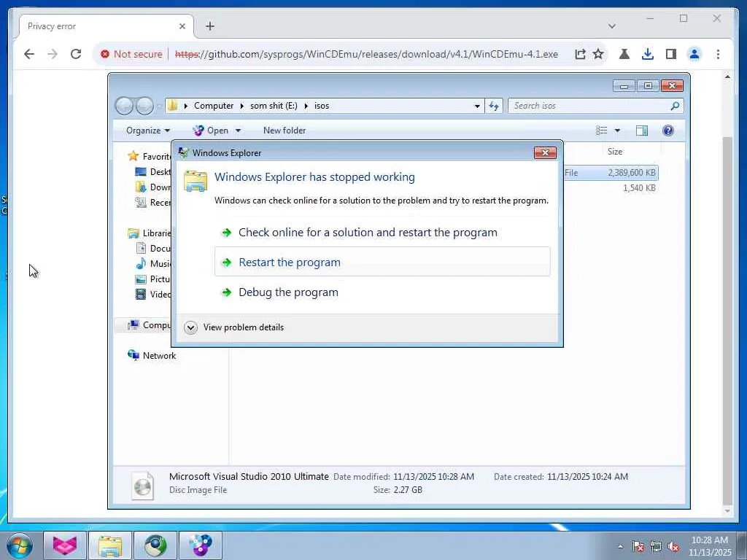The height and width of the screenshot is (560, 747).
Task: Click the Search isos field
Action: point(595,106)
